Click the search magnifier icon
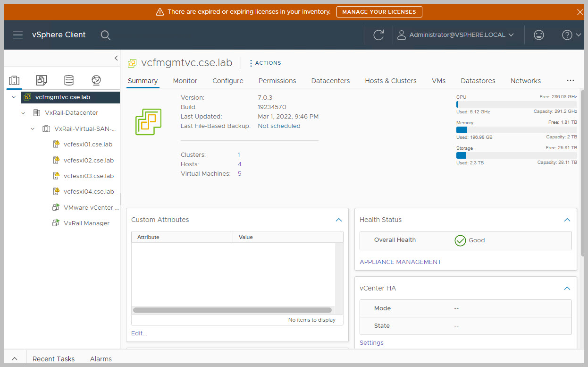This screenshot has height=367, width=588. (x=106, y=35)
